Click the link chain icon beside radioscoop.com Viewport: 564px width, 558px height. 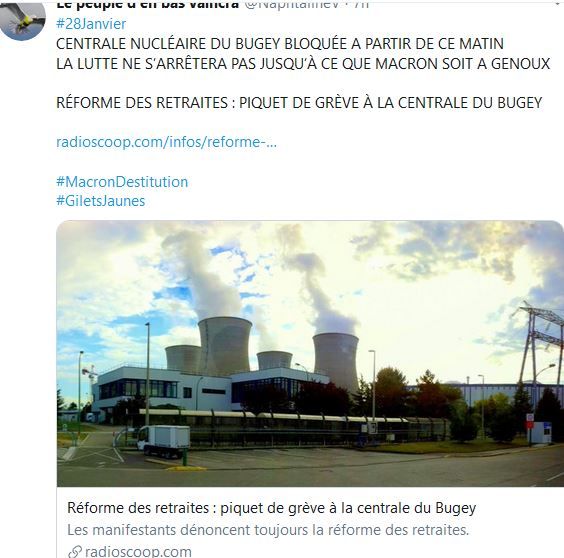click(74, 552)
